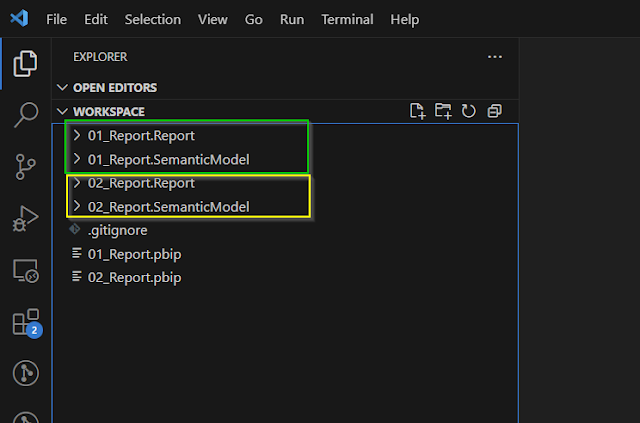Click the 02_Report.pbip file icon
This screenshot has height=423, width=640.
(76, 277)
